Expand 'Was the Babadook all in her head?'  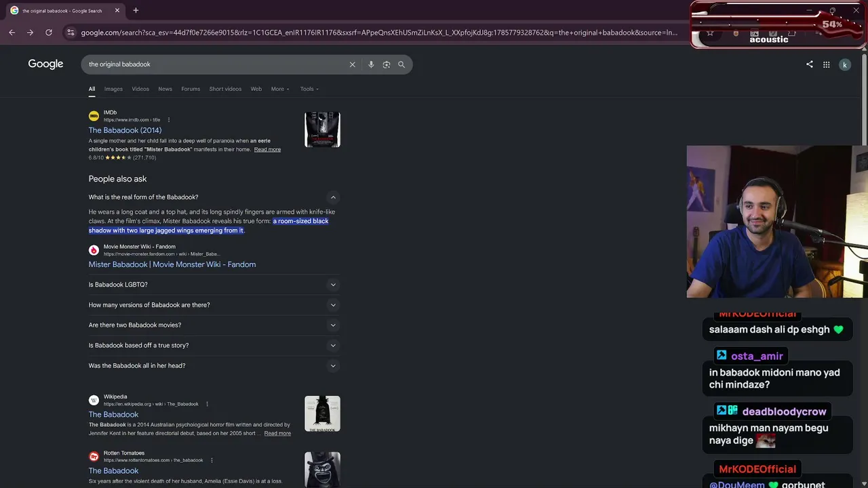214,366
